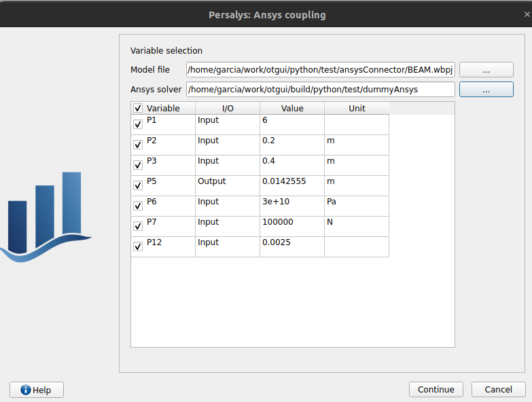The width and height of the screenshot is (532, 402).
Task: Toggle the P6 variable checkbox
Action: pyautogui.click(x=138, y=206)
